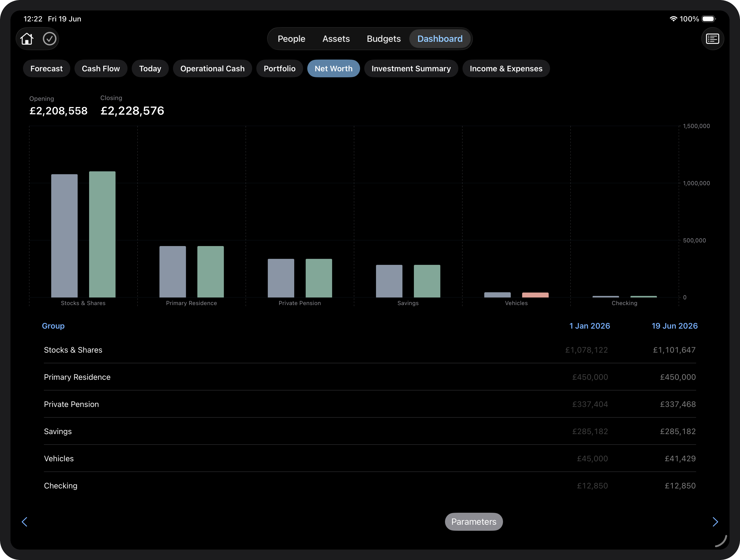Tap the red Vehicles closing bar

pyautogui.click(x=535, y=295)
